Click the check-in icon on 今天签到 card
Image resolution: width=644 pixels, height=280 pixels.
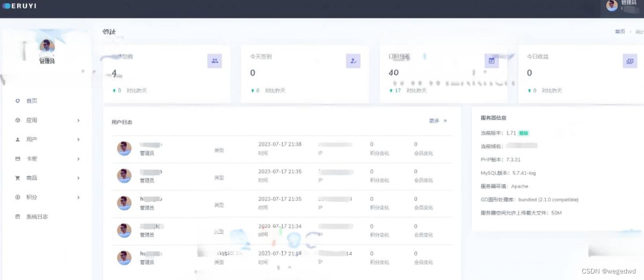coord(353,61)
